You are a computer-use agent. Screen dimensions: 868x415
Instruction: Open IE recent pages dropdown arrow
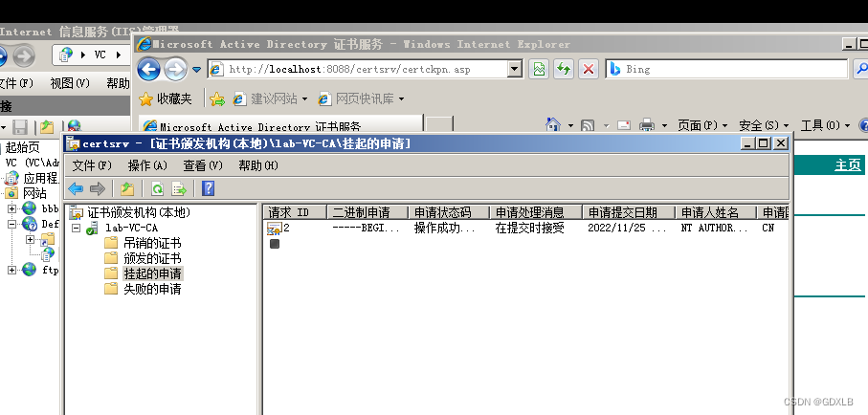point(196,70)
